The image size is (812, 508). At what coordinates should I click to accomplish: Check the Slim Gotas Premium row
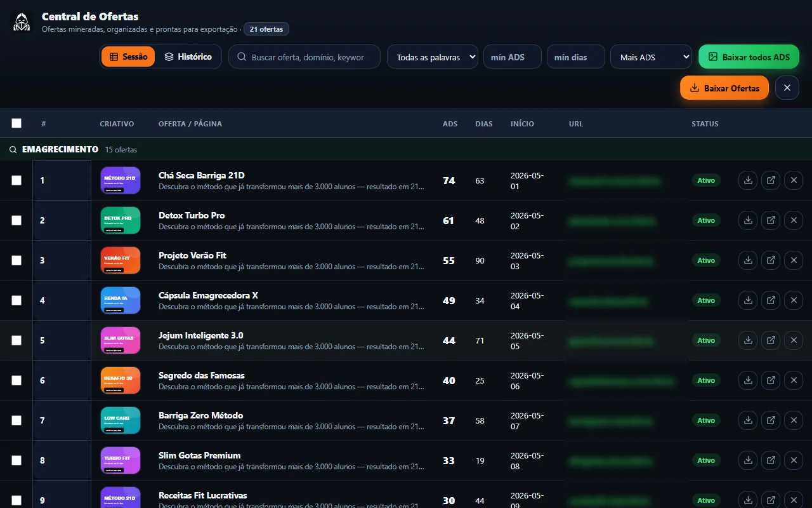click(16, 460)
